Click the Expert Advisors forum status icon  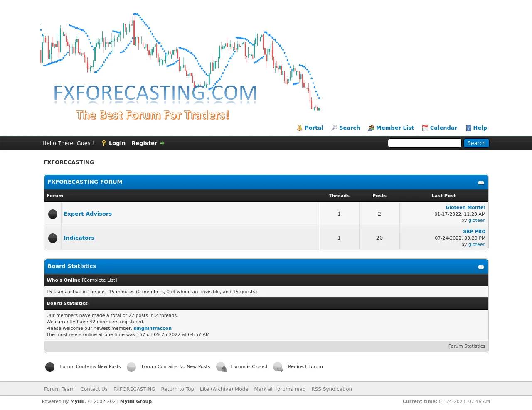point(53,214)
